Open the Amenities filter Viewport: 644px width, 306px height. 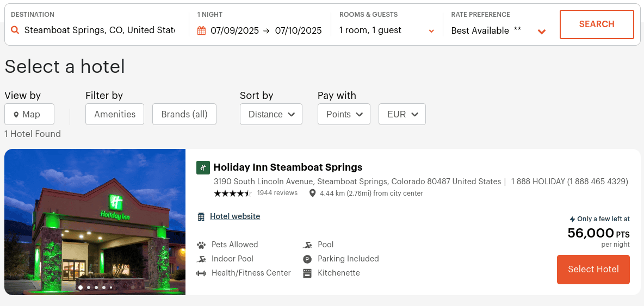115,114
